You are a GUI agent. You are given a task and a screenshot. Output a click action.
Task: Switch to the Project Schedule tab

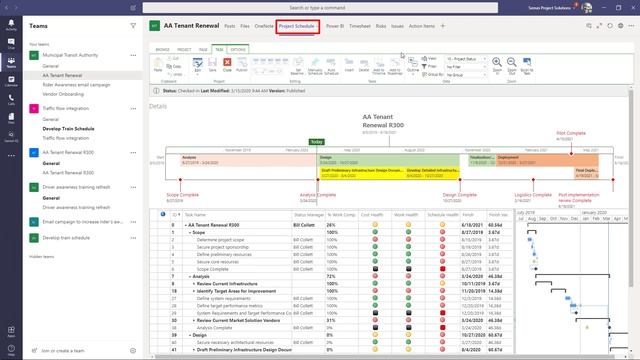297,26
